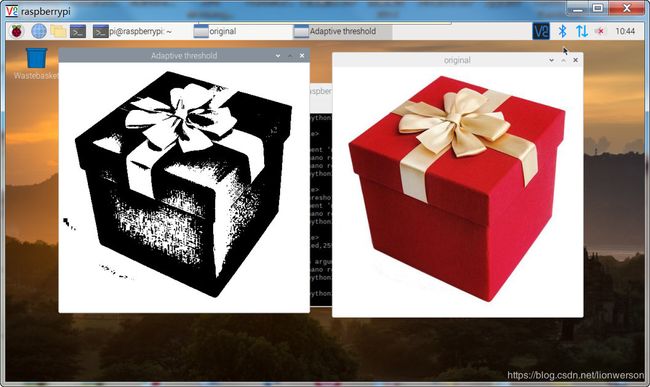This screenshot has height=387, width=650.
Task: Click the muted volume tray icon
Action: [x=600, y=31]
